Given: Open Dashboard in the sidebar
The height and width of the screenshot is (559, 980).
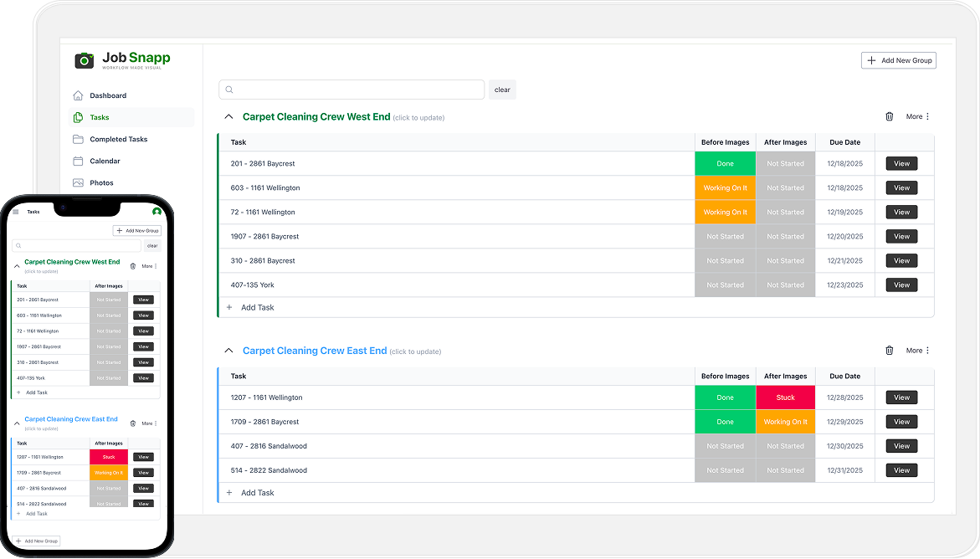Looking at the screenshot, I should coord(108,95).
